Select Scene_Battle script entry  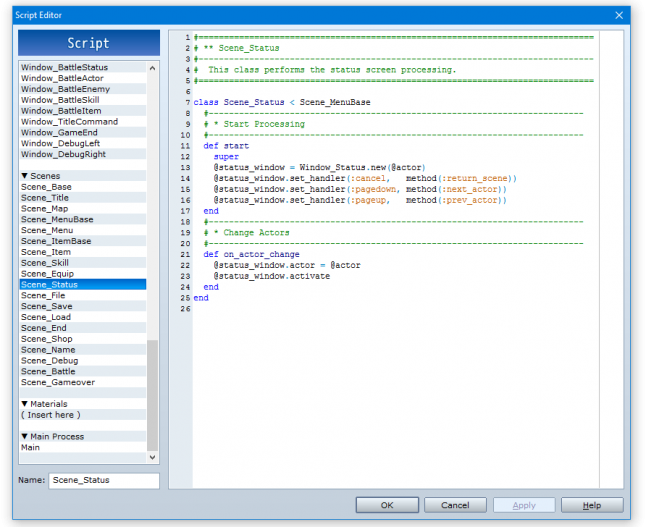46,371
